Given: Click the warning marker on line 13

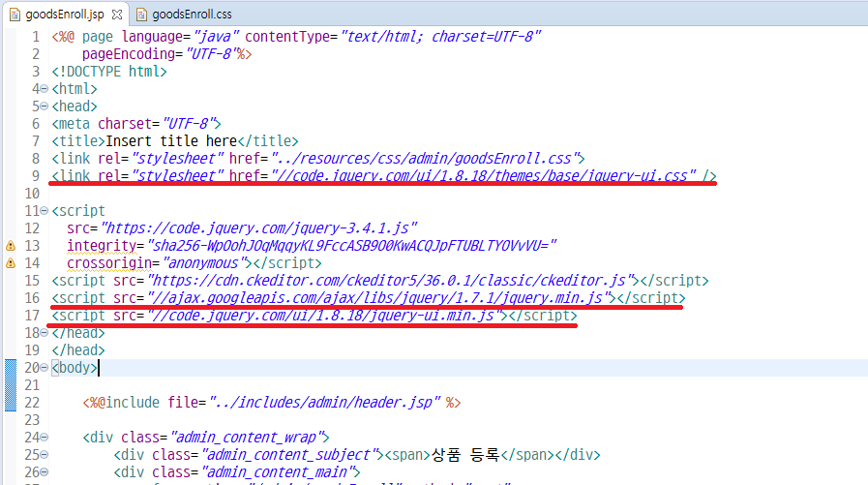Looking at the screenshot, I should tap(11, 246).
